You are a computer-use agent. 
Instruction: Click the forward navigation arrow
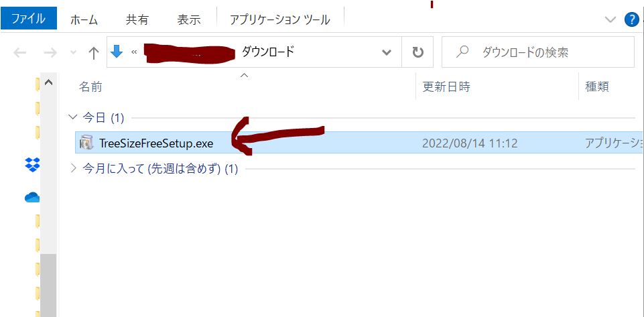(x=50, y=53)
